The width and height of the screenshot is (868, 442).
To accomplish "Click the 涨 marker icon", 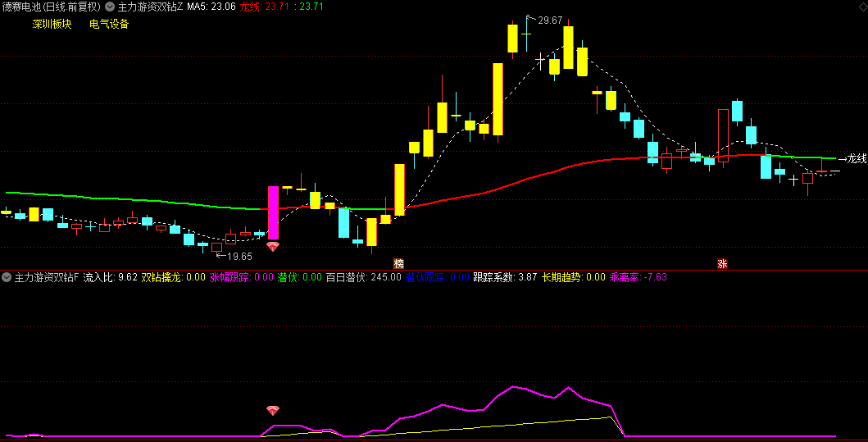I will [x=722, y=264].
